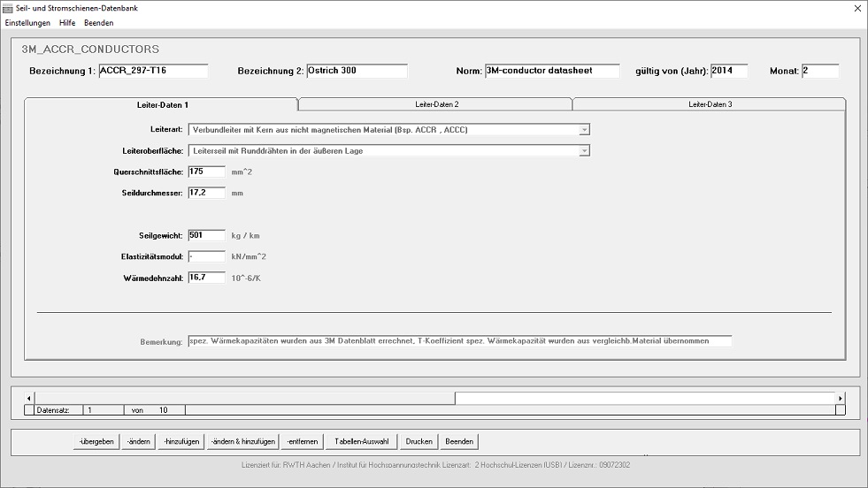Click the Querschnittsfläche input field

point(206,172)
